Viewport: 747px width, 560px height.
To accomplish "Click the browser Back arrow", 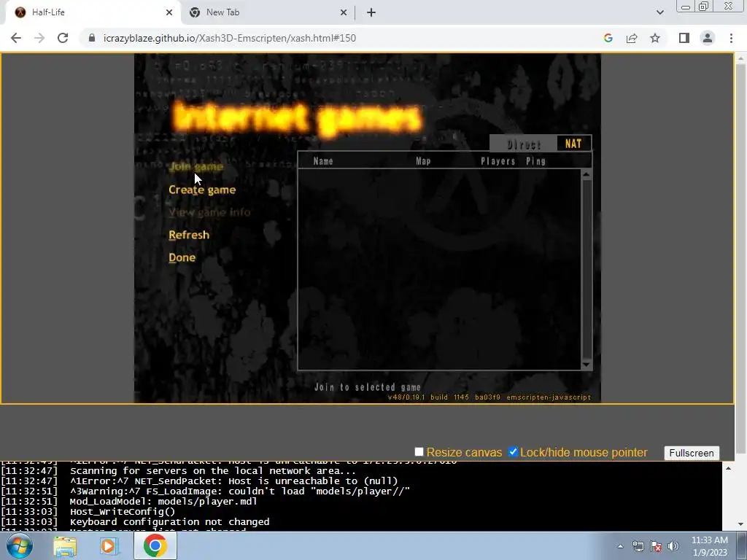I will [x=16, y=38].
